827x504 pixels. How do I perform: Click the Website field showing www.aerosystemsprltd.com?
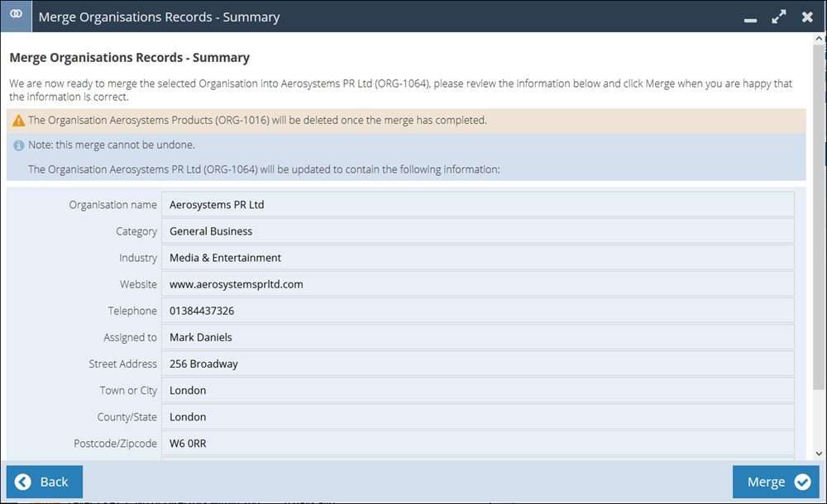point(480,283)
